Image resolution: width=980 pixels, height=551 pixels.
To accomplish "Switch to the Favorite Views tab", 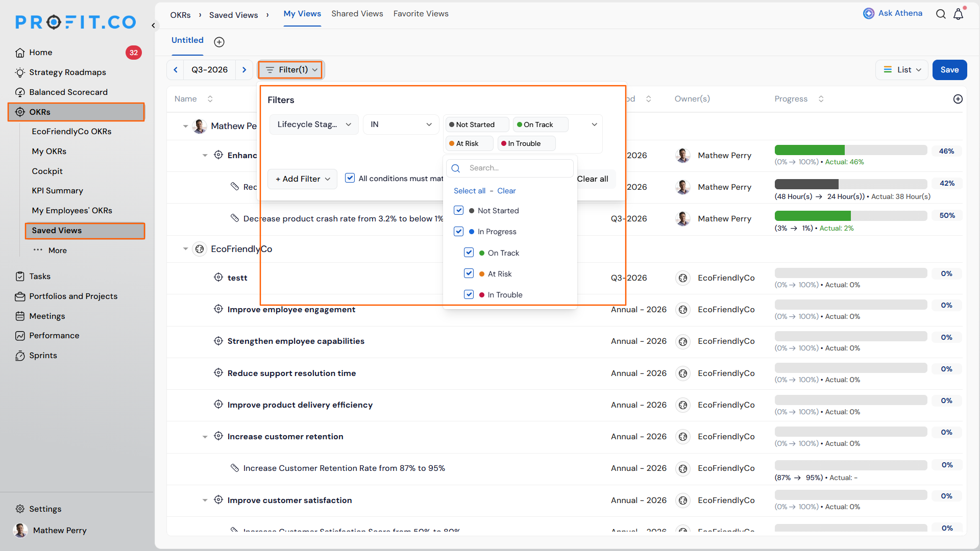I will pos(421,14).
